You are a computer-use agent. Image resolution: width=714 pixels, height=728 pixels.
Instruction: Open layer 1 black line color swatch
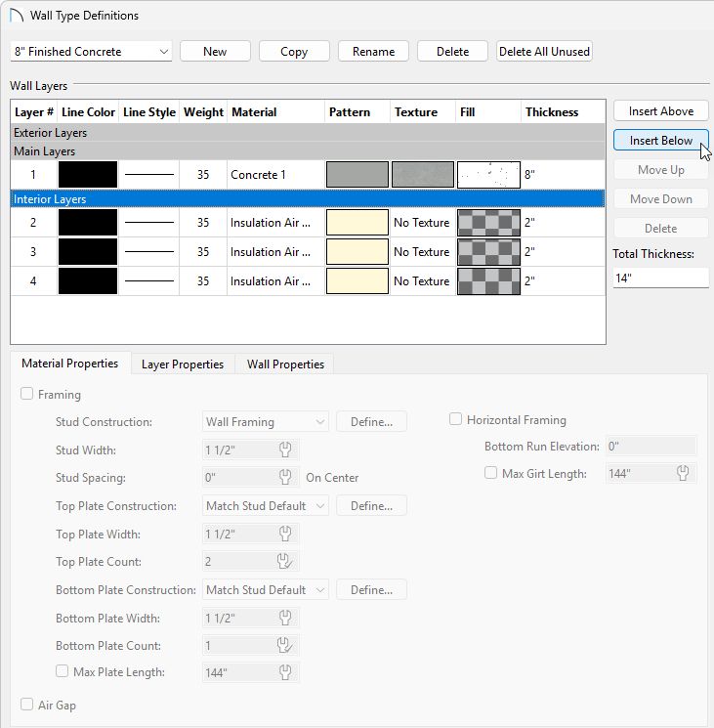tap(88, 175)
